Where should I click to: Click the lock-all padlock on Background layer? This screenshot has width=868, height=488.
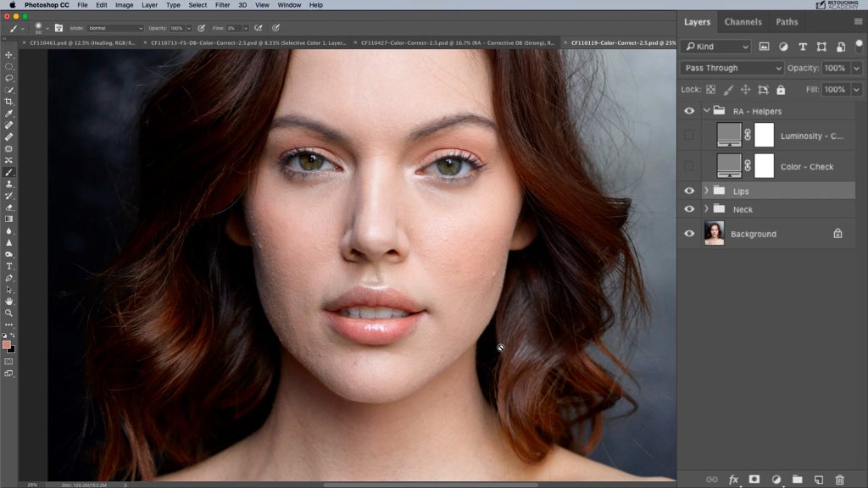tap(837, 233)
